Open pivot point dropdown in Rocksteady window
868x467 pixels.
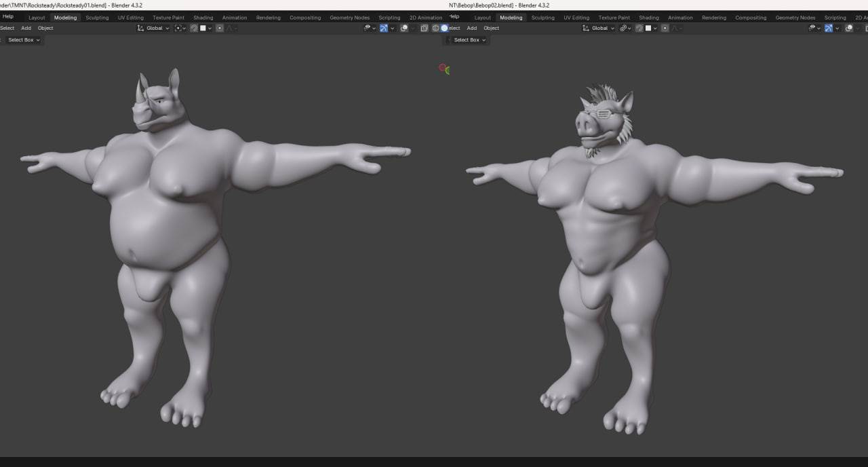180,28
